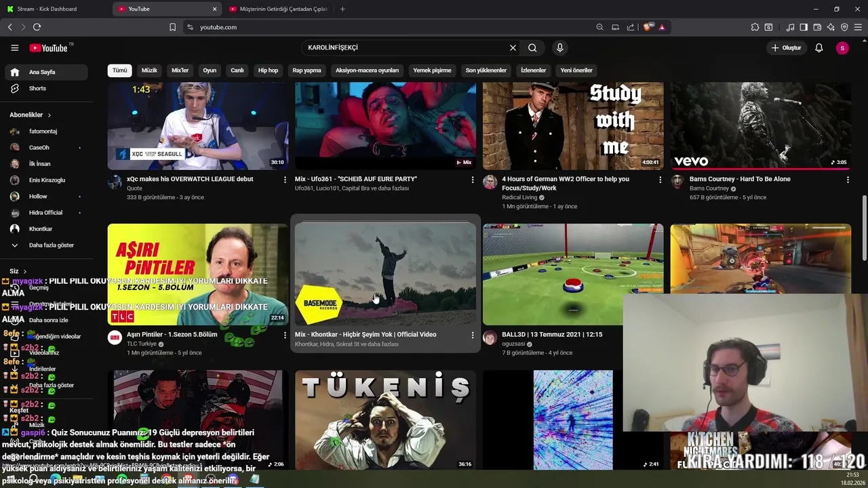868x488 pixels.
Task: Open the Brave Wallet icon
Action: pos(817,27)
